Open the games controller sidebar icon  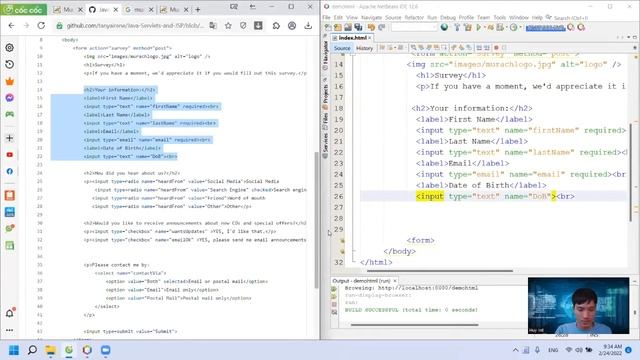click(9, 114)
